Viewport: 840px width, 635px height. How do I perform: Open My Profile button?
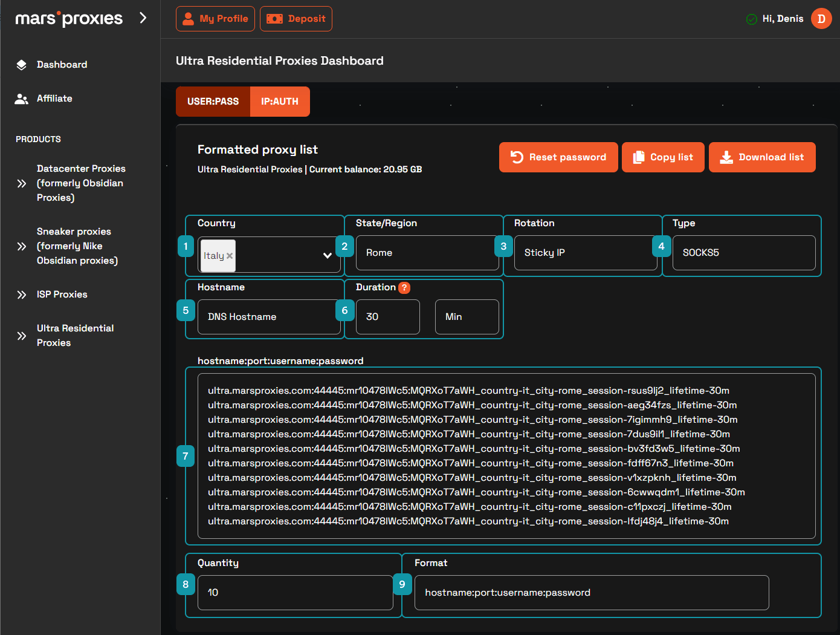[x=215, y=19]
